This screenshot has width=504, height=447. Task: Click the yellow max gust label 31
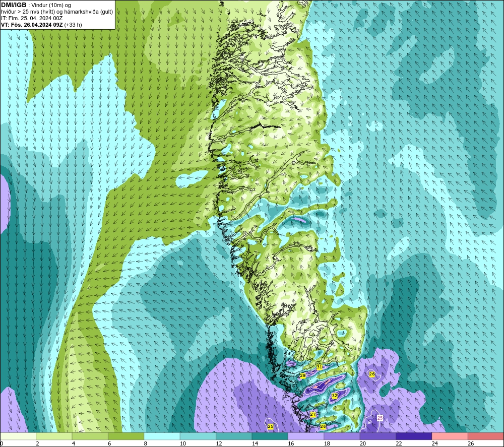tap(319, 367)
